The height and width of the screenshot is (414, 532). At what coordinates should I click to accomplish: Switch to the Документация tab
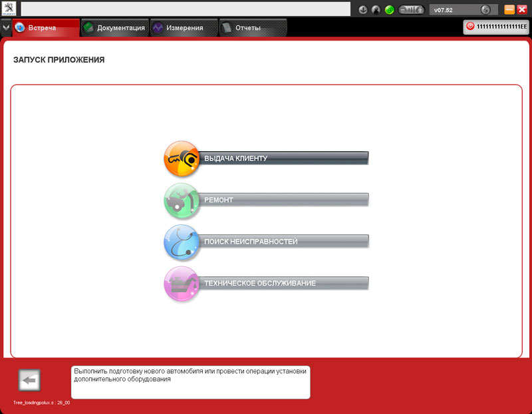114,28
